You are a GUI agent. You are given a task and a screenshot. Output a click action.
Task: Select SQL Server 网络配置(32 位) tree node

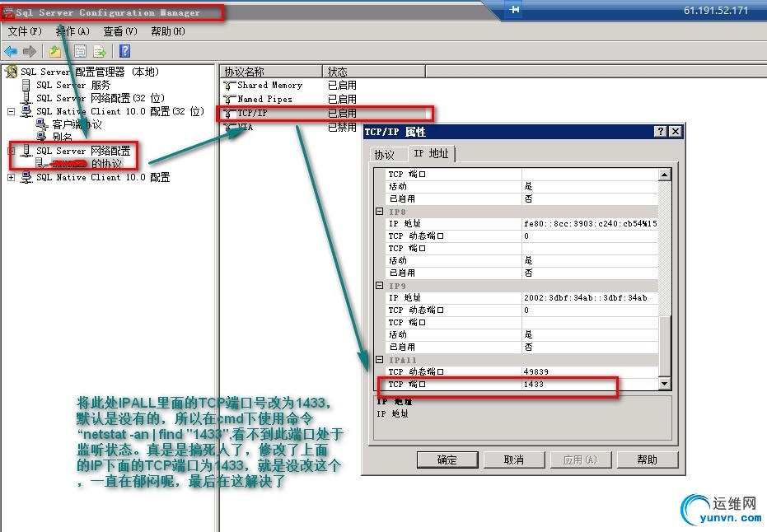tap(101, 98)
